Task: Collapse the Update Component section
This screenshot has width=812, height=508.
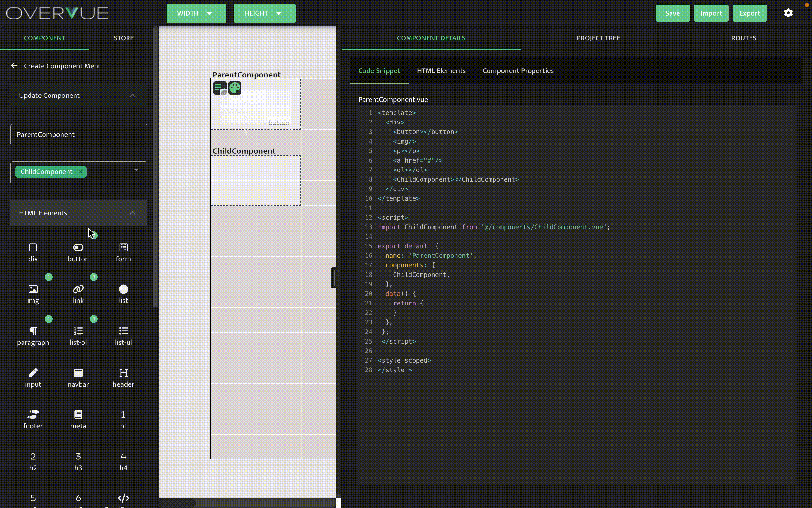Action: 79,96
